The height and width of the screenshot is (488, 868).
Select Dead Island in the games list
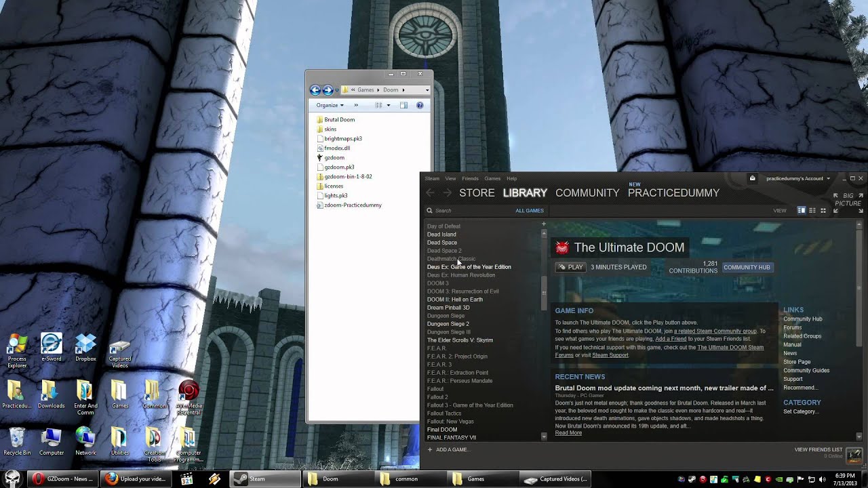click(x=441, y=235)
